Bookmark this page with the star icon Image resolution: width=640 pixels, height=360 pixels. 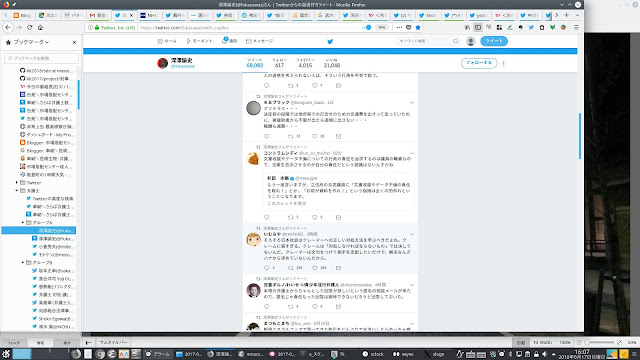click(x=418, y=27)
